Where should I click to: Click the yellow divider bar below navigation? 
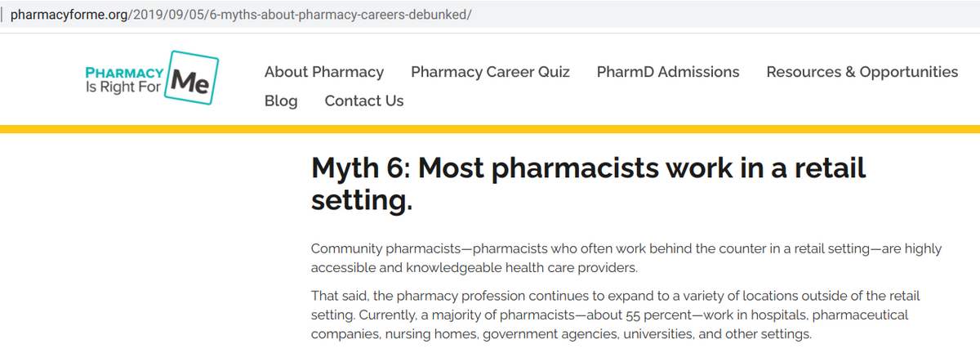(x=490, y=128)
